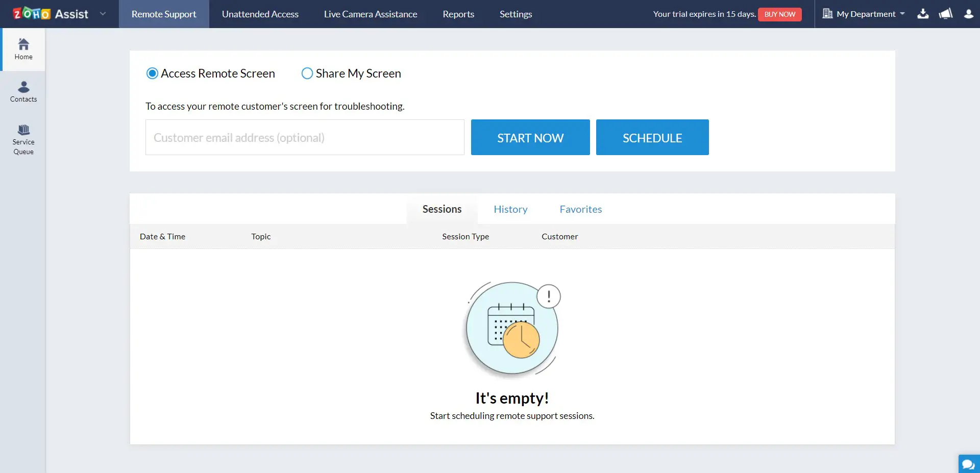Open the announcements megaphone icon
980x473 pixels.
tap(946, 14)
